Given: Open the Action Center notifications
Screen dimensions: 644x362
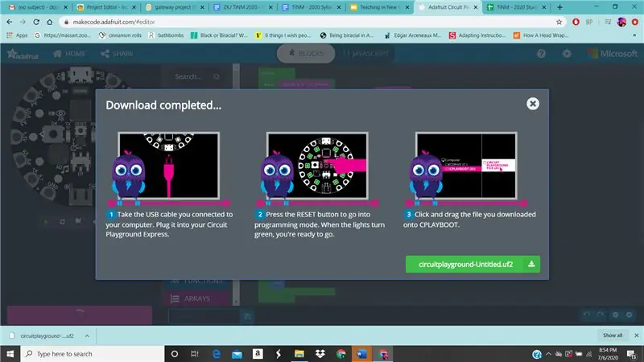Looking at the screenshot, I should coord(632,354).
